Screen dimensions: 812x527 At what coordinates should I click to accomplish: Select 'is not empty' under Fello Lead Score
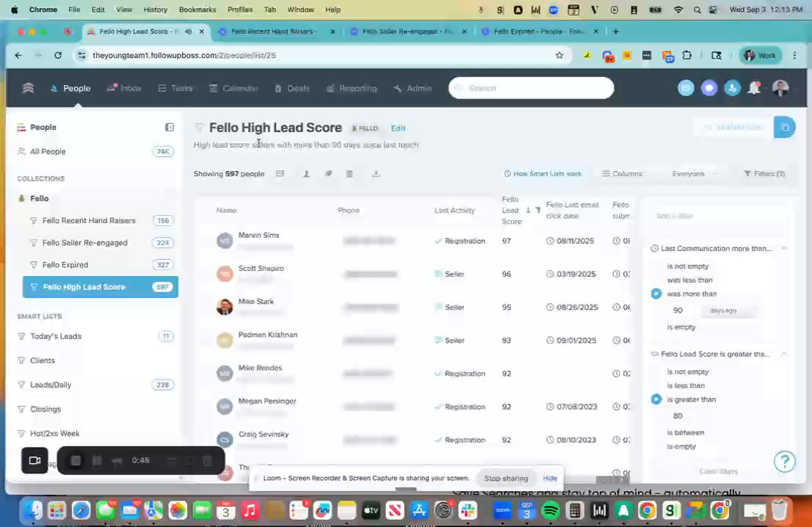point(688,371)
